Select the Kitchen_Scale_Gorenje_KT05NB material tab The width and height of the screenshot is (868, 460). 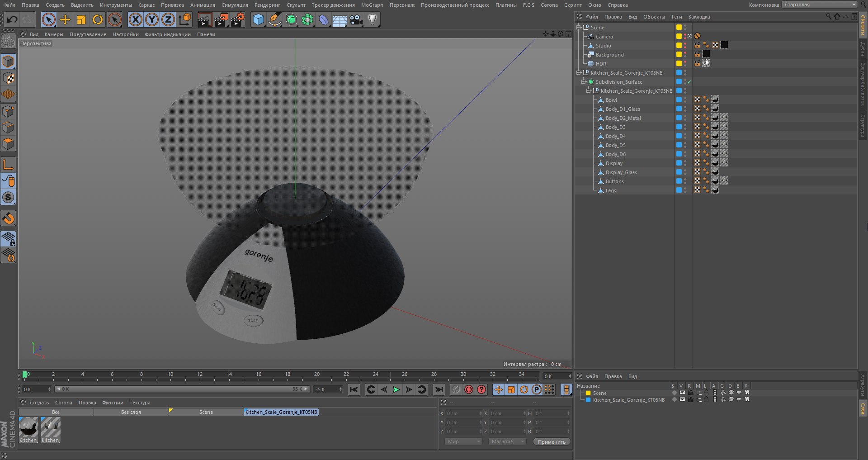(281, 412)
